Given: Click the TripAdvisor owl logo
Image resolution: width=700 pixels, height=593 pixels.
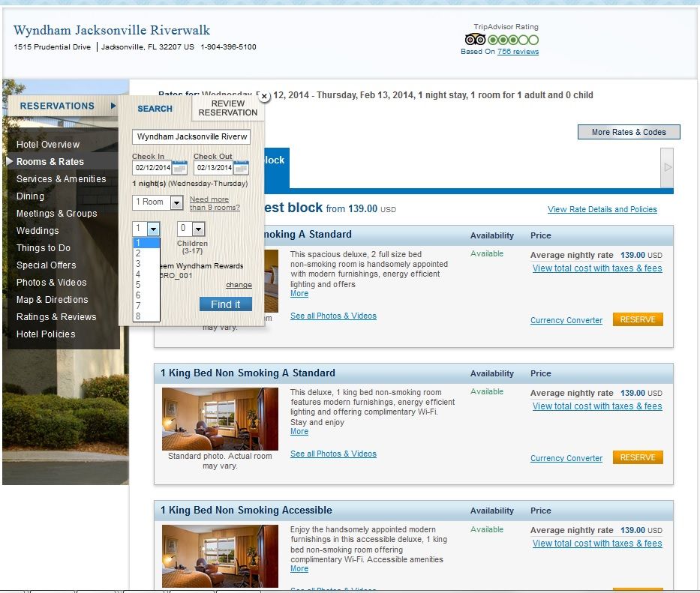Looking at the screenshot, I should pyautogui.click(x=475, y=40).
